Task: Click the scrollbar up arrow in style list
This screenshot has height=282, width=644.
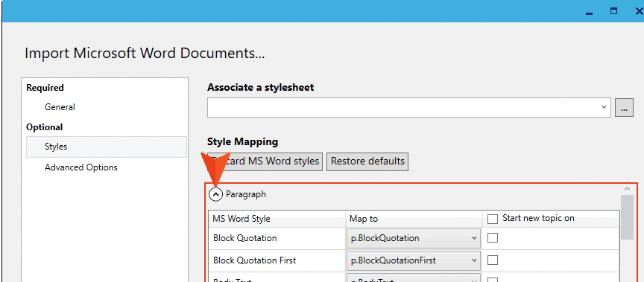Action: 627,189
